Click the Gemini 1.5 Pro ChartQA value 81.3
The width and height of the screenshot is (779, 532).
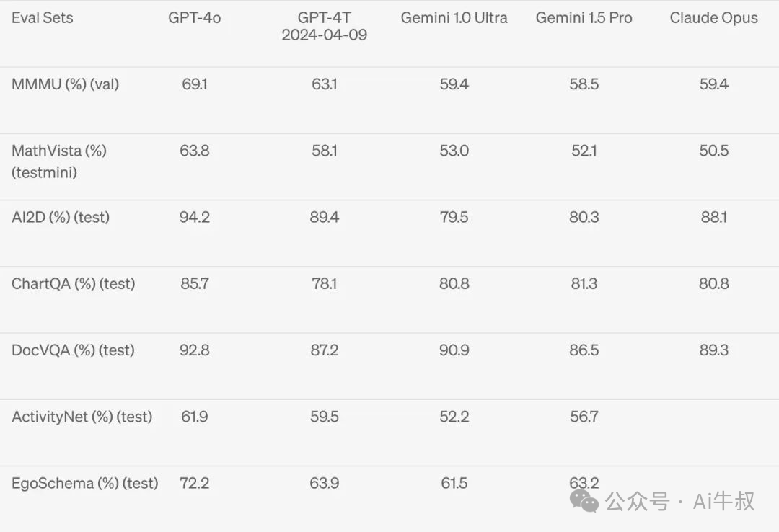pos(584,283)
